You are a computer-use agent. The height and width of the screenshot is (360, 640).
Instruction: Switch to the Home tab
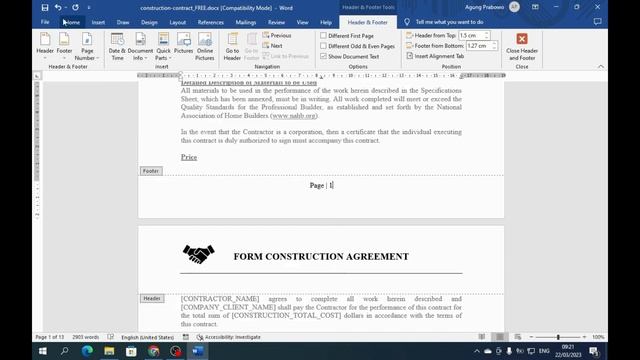click(x=72, y=22)
